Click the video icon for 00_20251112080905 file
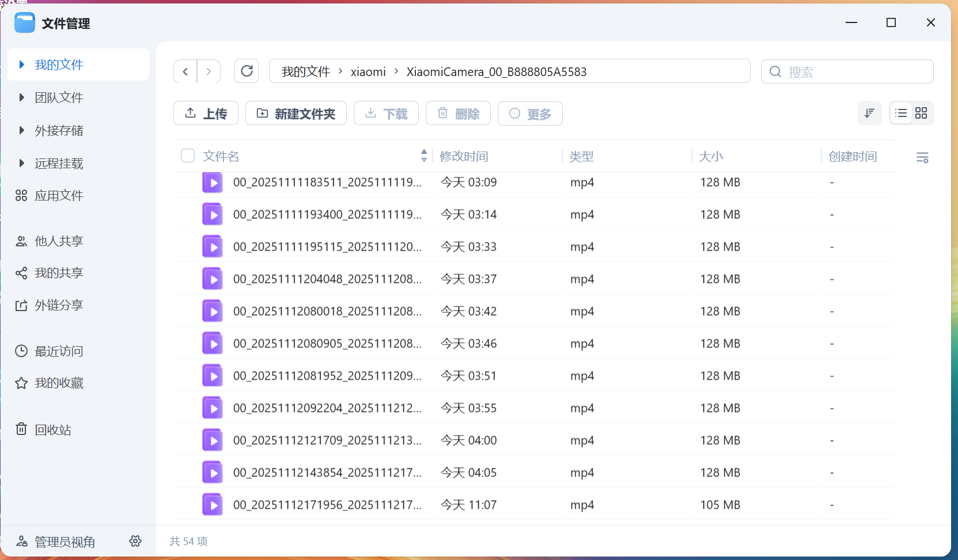Image resolution: width=958 pixels, height=560 pixels. click(213, 344)
